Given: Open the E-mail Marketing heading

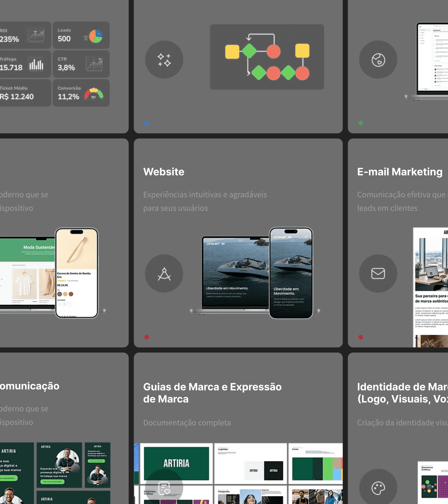Looking at the screenshot, I should (x=400, y=172).
